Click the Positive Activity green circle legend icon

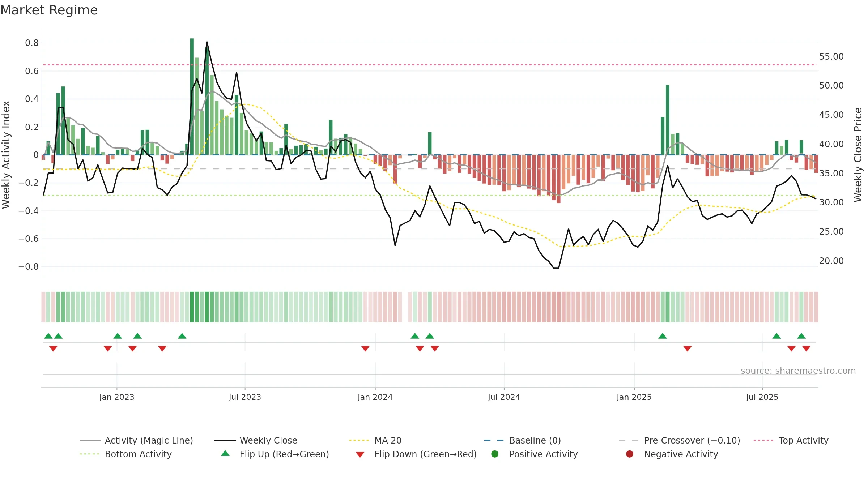[x=495, y=454]
